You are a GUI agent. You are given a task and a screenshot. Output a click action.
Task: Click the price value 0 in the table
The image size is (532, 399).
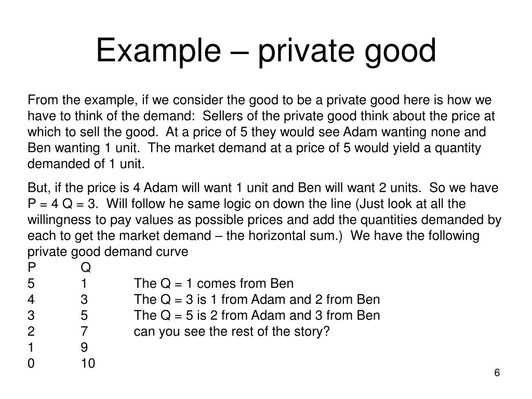(31, 363)
